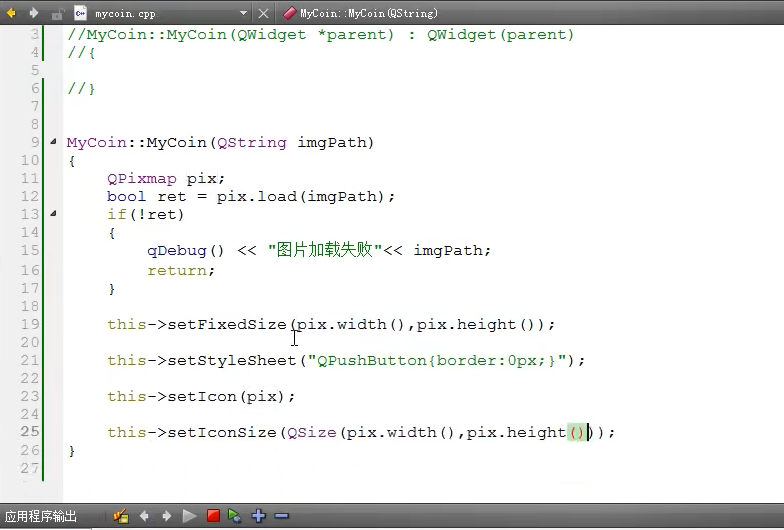Click line number 19 in the gutter

tap(30, 324)
